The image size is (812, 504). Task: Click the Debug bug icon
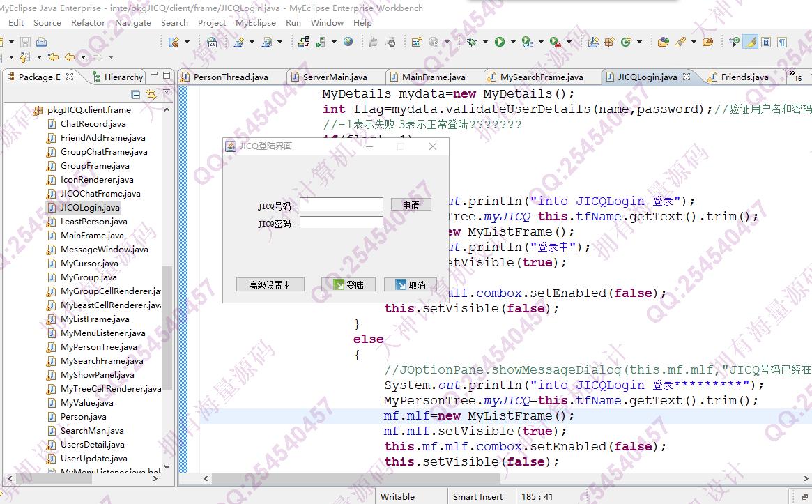coord(472,42)
